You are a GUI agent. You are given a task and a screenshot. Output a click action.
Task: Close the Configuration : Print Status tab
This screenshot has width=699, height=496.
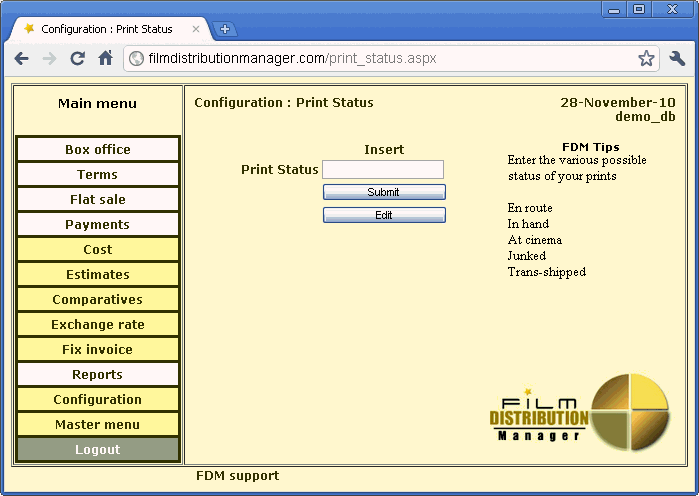pyautogui.click(x=195, y=29)
